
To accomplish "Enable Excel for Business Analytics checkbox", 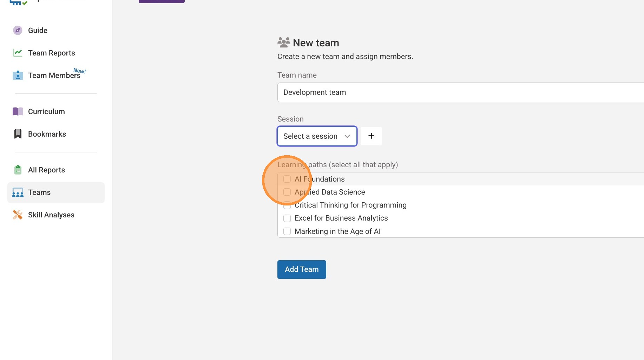I will click(287, 218).
